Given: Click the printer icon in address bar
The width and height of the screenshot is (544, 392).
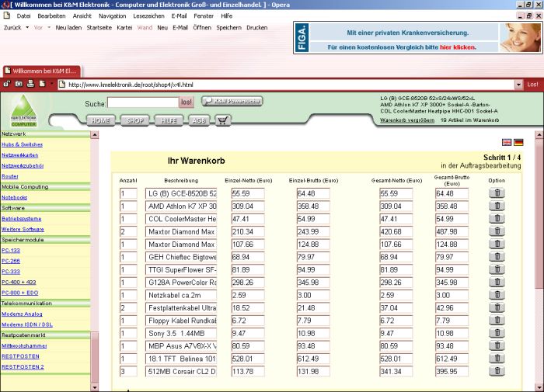Looking at the screenshot, I should point(30,84).
